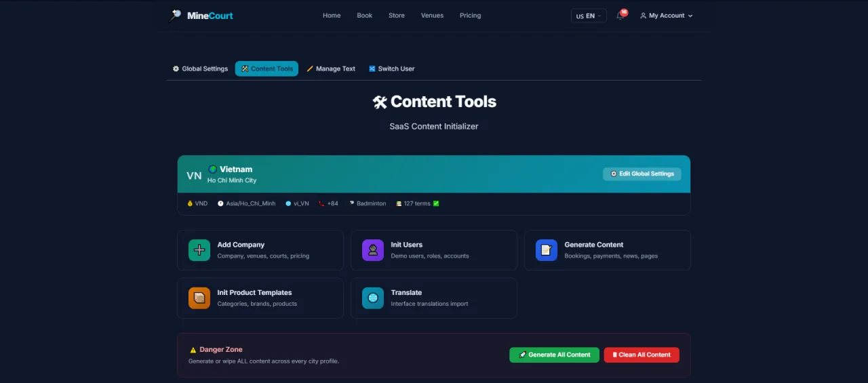Click the Danger Zone description sentence
The height and width of the screenshot is (383, 868).
coord(264,361)
